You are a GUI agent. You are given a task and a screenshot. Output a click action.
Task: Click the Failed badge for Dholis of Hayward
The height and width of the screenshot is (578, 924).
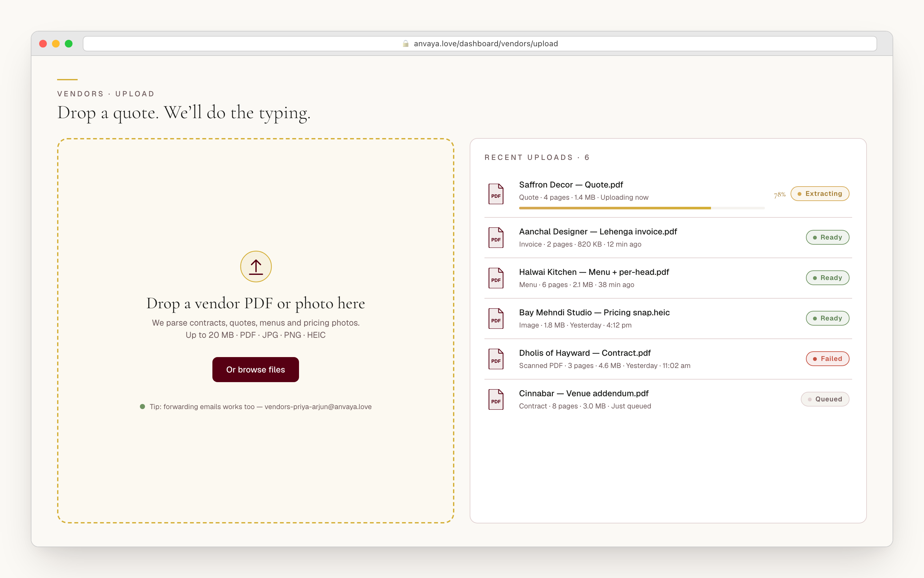pos(827,359)
